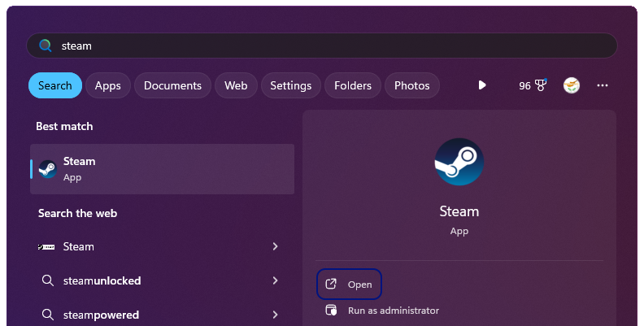
Task: Click the "Search the web" heading
Action: (77, 213)
